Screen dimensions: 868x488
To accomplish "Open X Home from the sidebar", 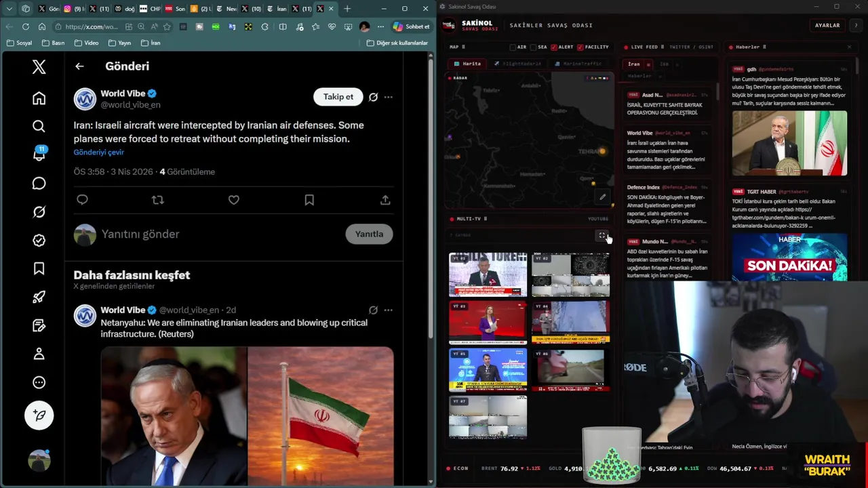I will click(x=39, y=98).
